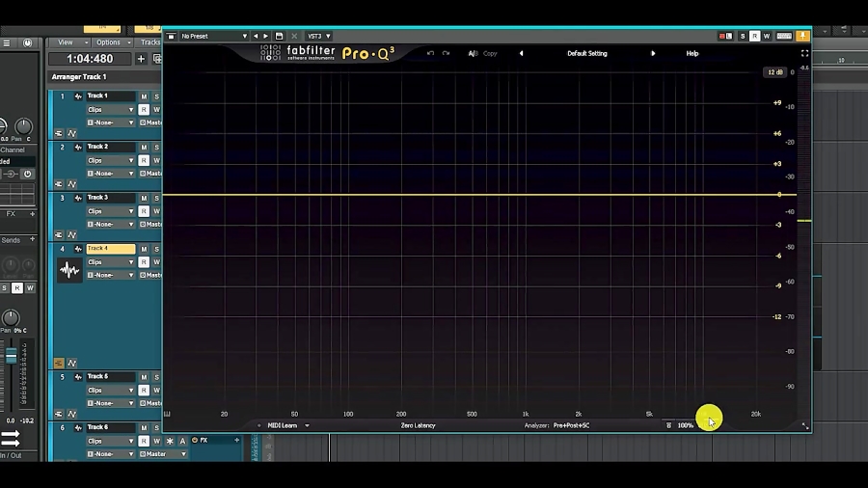Viewport: 868px width, 488px height.
Task: Toggle plugin header Read automation R button
Action: point(754,36)
